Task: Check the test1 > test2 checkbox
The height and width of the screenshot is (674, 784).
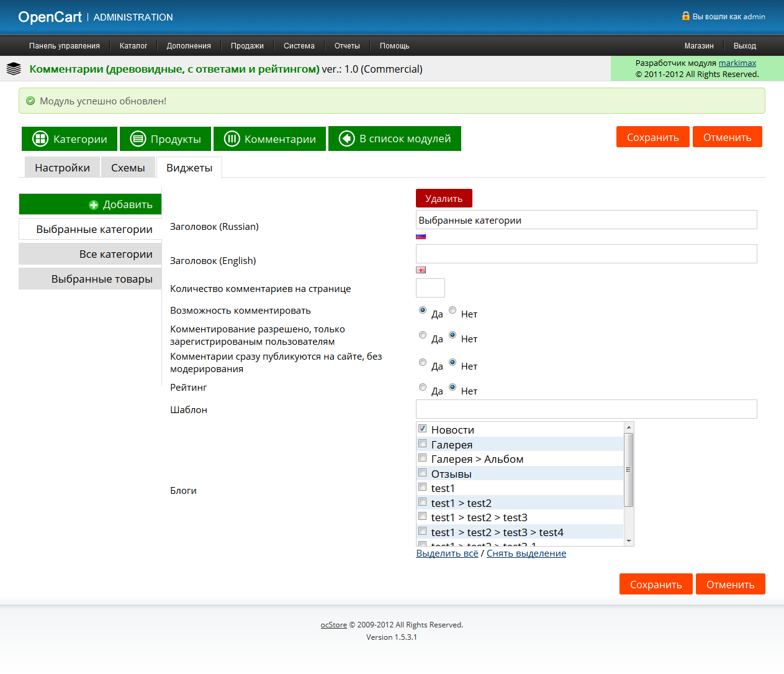Action: tap(423, 502)
